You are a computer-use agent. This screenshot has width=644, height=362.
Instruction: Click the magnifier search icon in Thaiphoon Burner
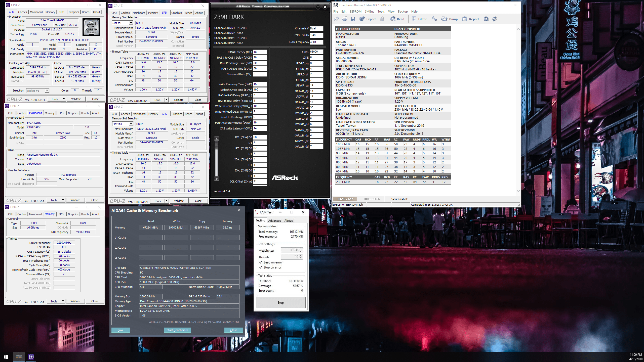click(486, 19)
